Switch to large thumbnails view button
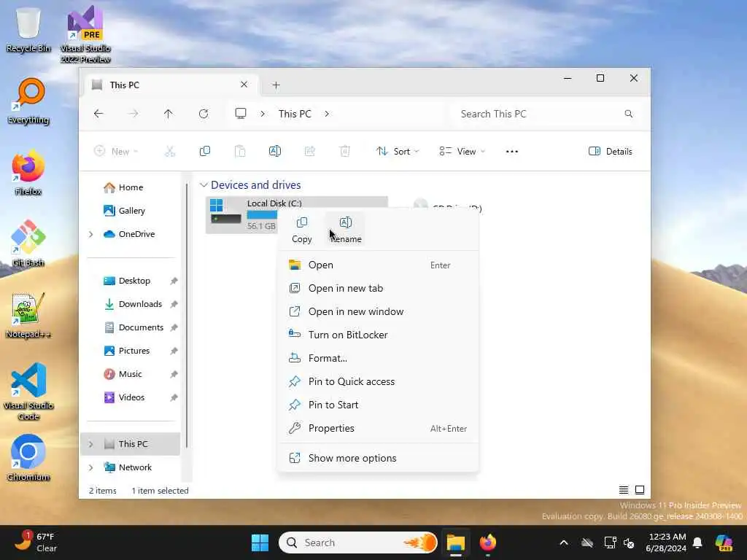747x560 pixels. click(640, 490)
